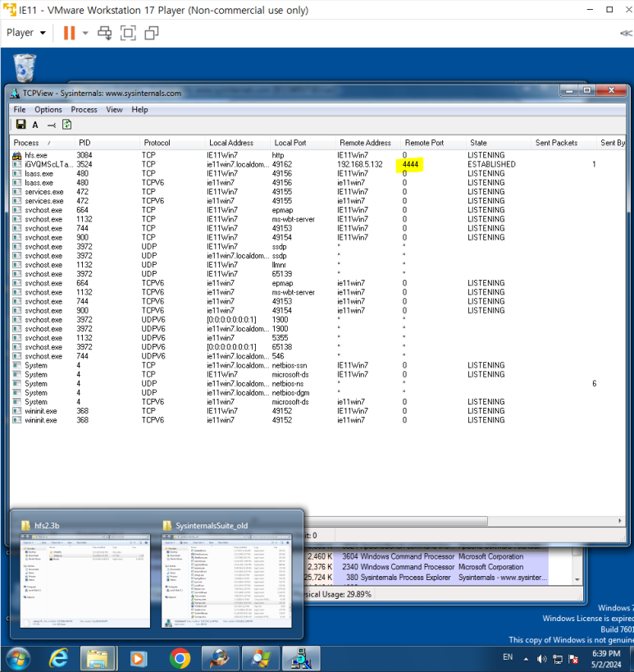Image resolution: width=634 pixels, height=672 pixels.
Task: Sort by the State column header
Action: 498,143
